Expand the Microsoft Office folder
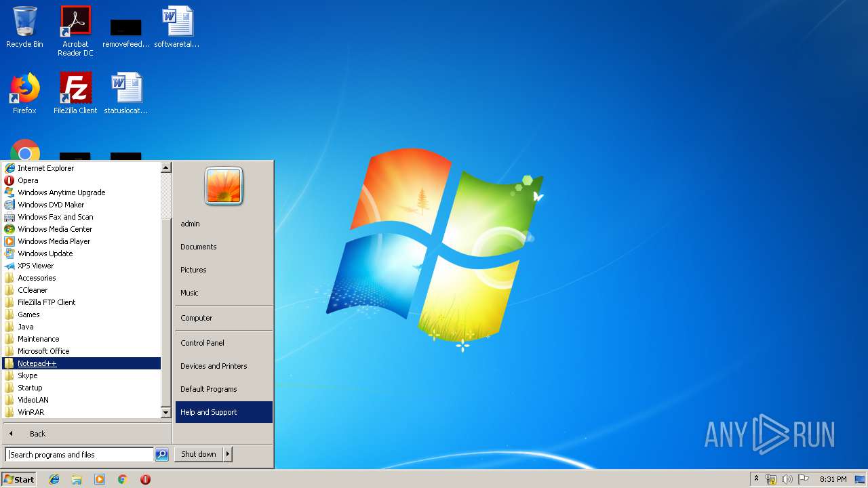 [81, 351]
